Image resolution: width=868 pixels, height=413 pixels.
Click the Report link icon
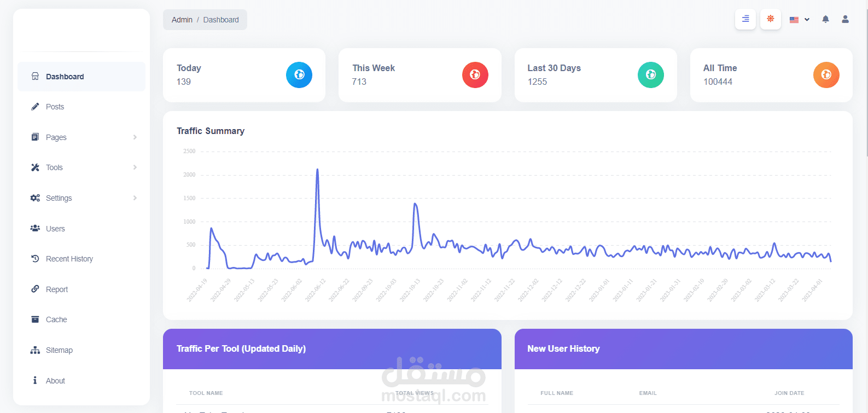[x=35, y=289]
